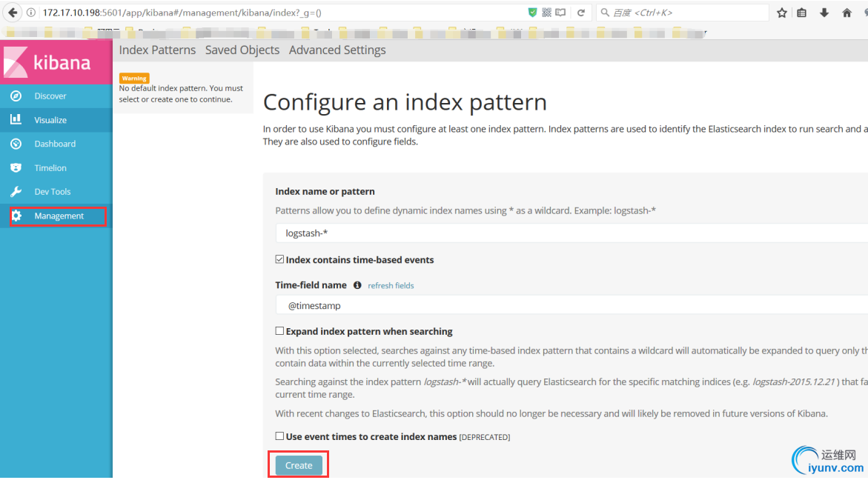The width and height of the screenshot is (868, 480).
Task: Click the browser back arrow button
Action: (12, 12)
